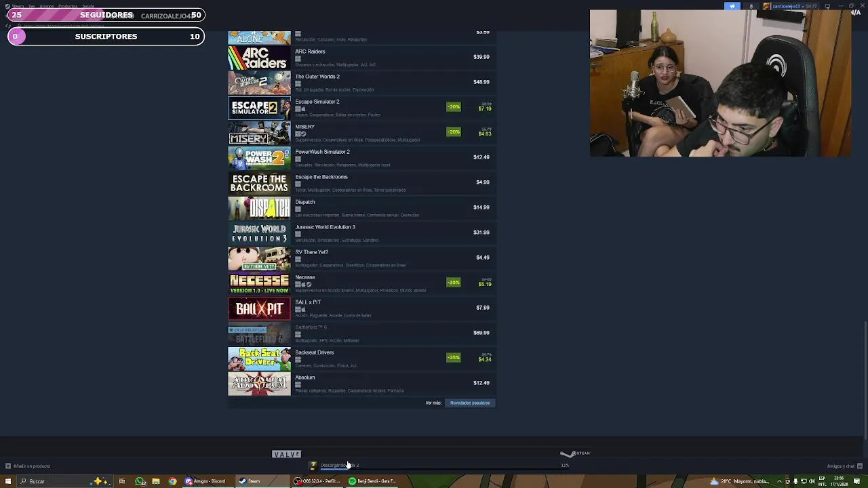Screen dimensions: 868x488
Task: Click Windows platform icon under Dispatch
Action: pos(298,209)
